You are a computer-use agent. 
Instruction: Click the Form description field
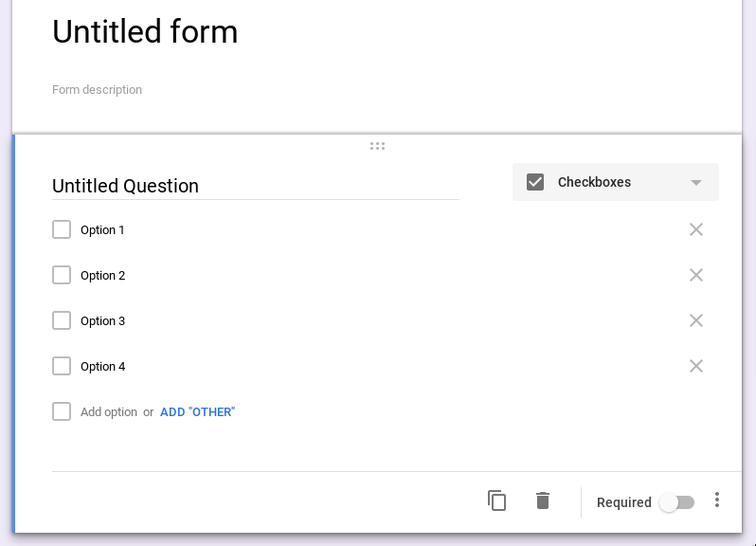98,90
